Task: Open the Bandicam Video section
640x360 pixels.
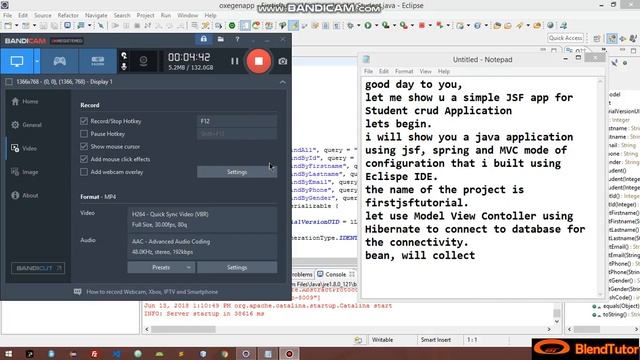Action: tap(24, 148)
